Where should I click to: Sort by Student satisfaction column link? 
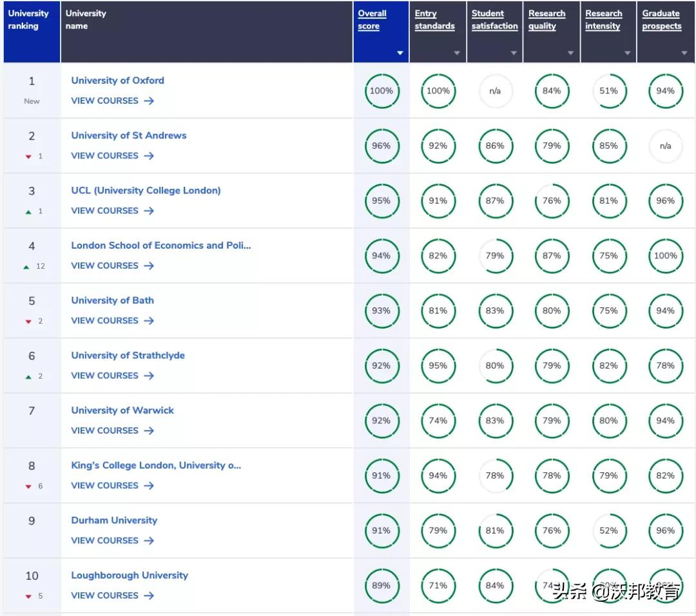tap(494, 19)
